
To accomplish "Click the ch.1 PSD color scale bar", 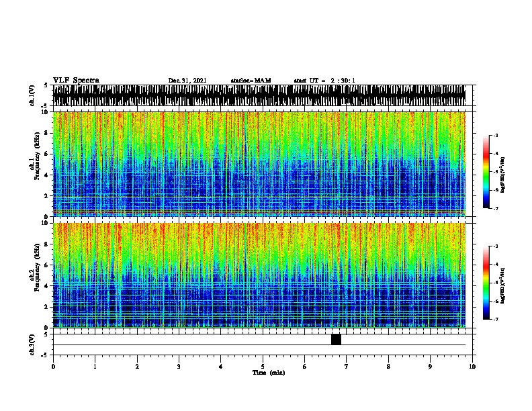I will pyautogui.click(x=486, y=172).
